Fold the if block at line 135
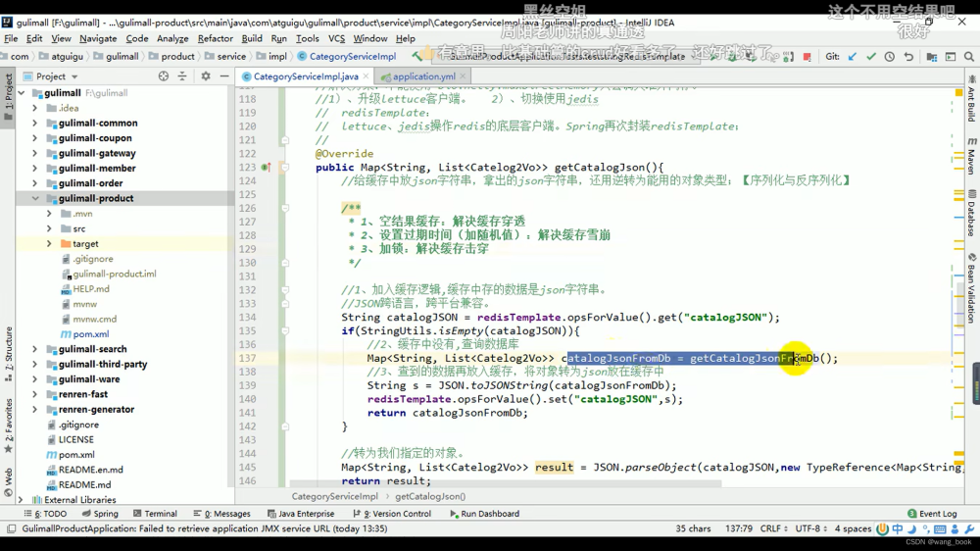The image size is (980, 551). (285, 330)
